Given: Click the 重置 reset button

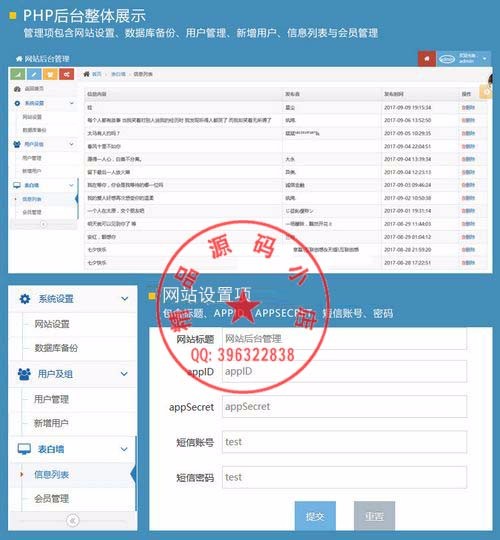Looking at the screenshot, I should point(374,516).
